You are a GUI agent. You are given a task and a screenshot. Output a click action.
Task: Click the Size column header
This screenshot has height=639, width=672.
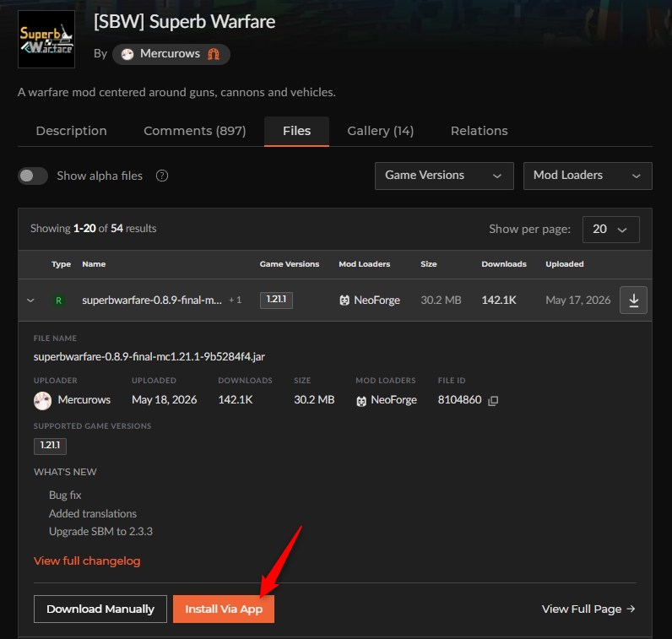pyautogui.click(x=429, y=264)
